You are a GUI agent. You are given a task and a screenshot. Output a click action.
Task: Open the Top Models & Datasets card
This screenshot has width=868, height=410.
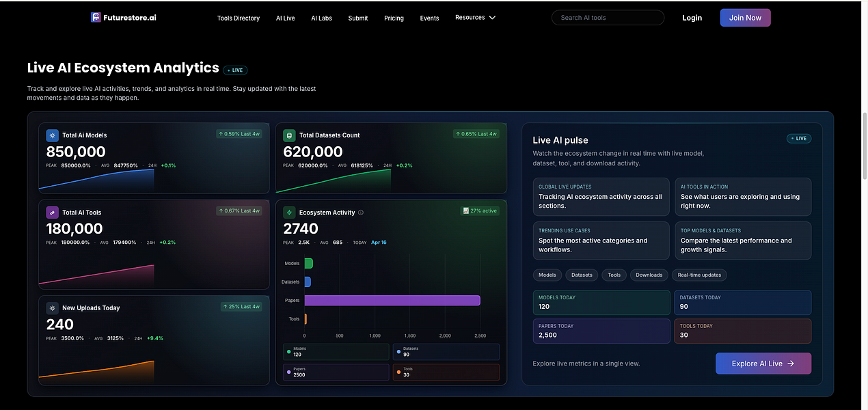(x=743, y=241)
